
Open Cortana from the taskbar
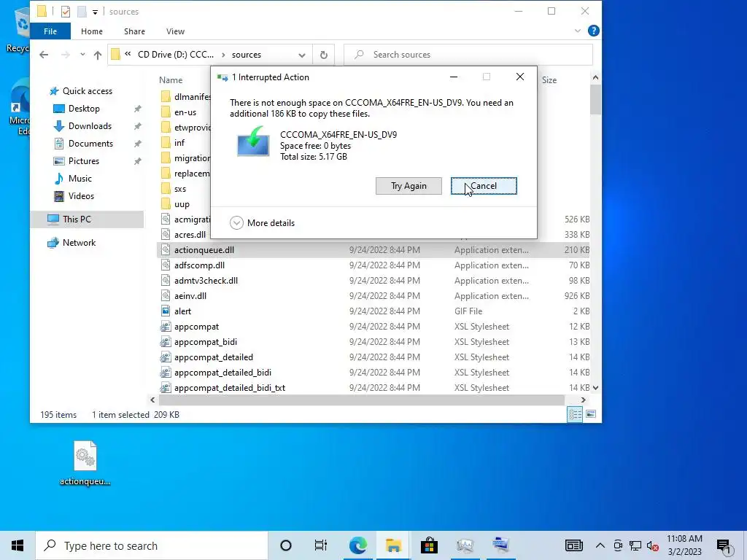pyautogui.click(x=286, y=545)
